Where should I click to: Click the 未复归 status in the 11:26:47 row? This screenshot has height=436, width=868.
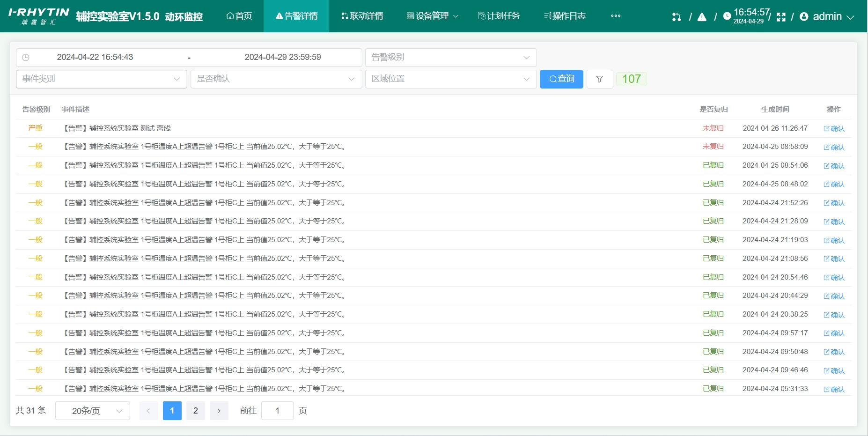pos(713,128)
